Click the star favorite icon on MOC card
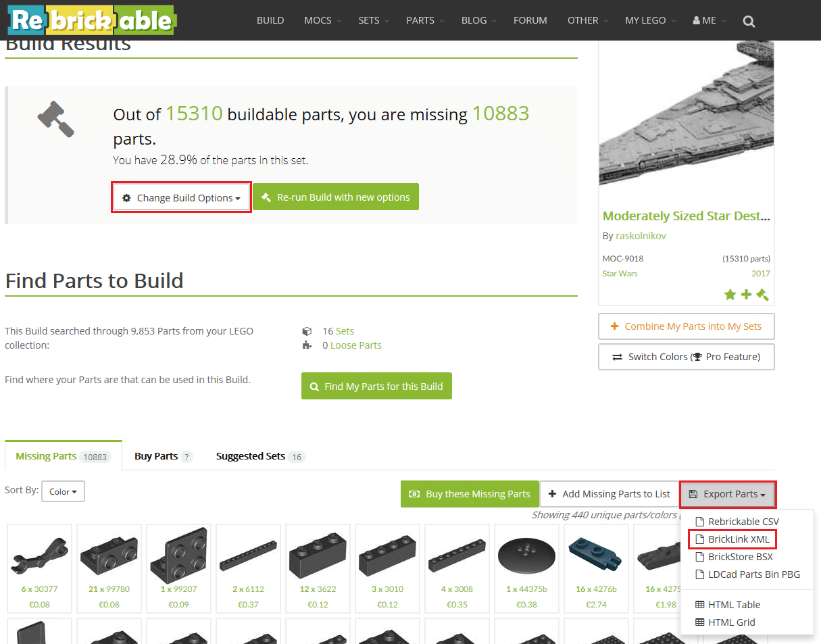Screen dimensions: 821x644 tap(730, 295)
